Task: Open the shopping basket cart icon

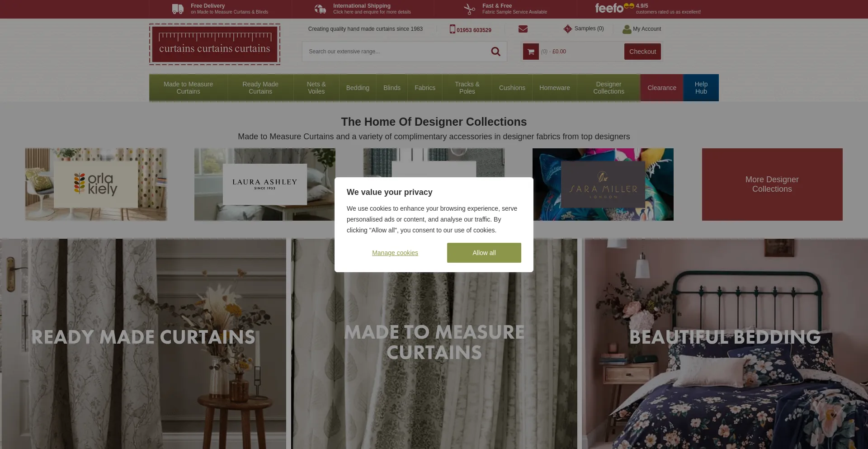Action: [531, 52]
